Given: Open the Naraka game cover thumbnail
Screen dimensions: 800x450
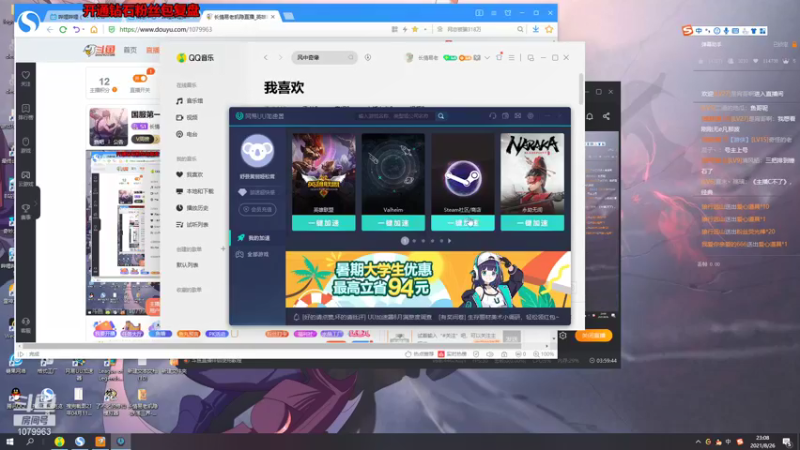Looking at the screenshot, I should point(532,173).
